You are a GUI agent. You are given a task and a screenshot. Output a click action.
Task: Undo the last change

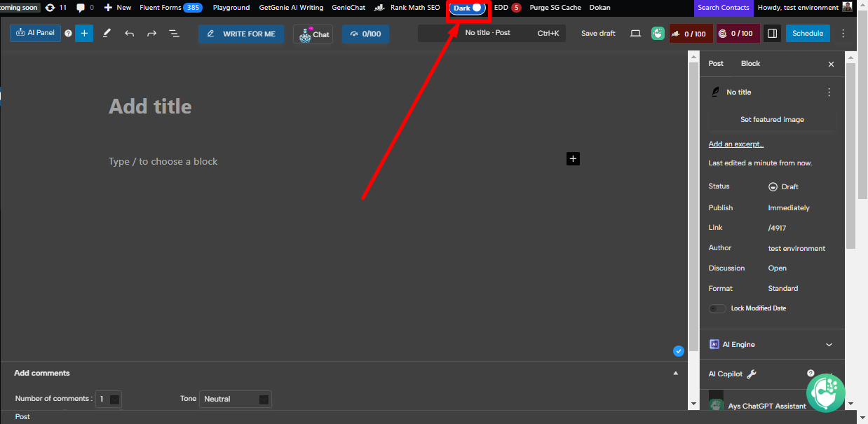(129, 33)
